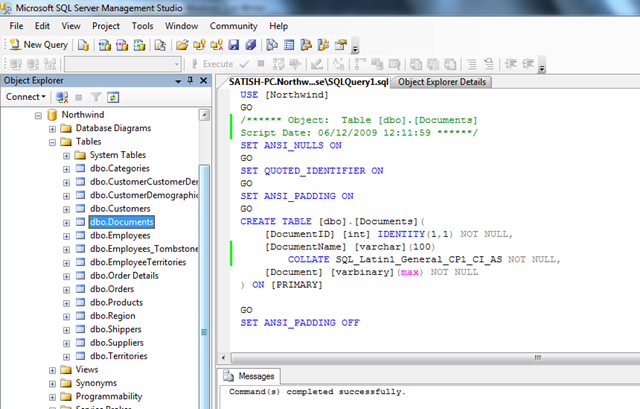
Task: Open a SQL Server Compact Query
Action: pyautogui.click(x=160, y=45)
